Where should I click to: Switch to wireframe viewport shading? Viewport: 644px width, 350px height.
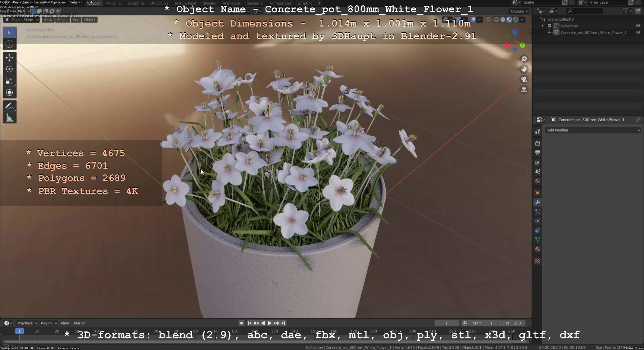(497, 19)
